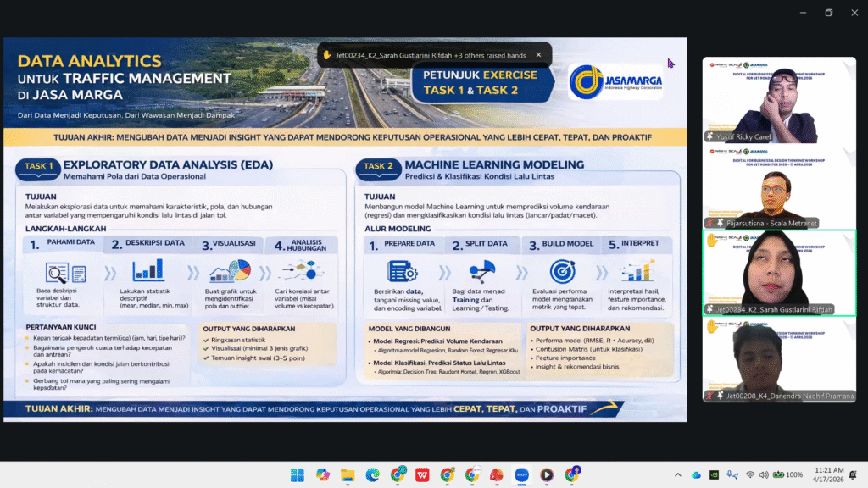Open the battery status indicator
868x488 pixels.
[787, 474]
